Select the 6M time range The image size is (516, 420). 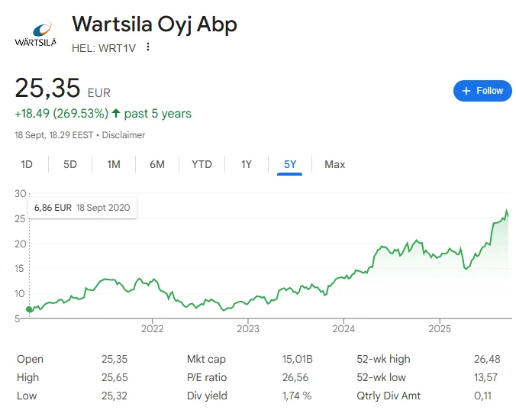coord(157,164)
